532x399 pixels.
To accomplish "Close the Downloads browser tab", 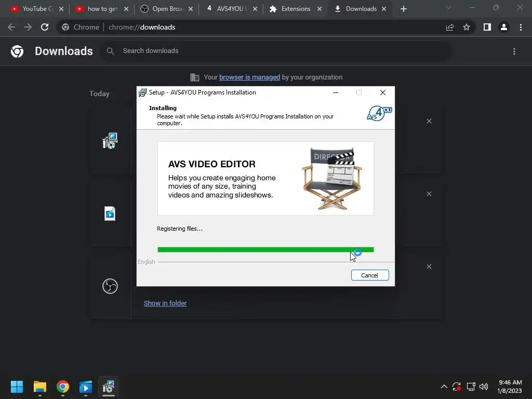I will 384,9.
